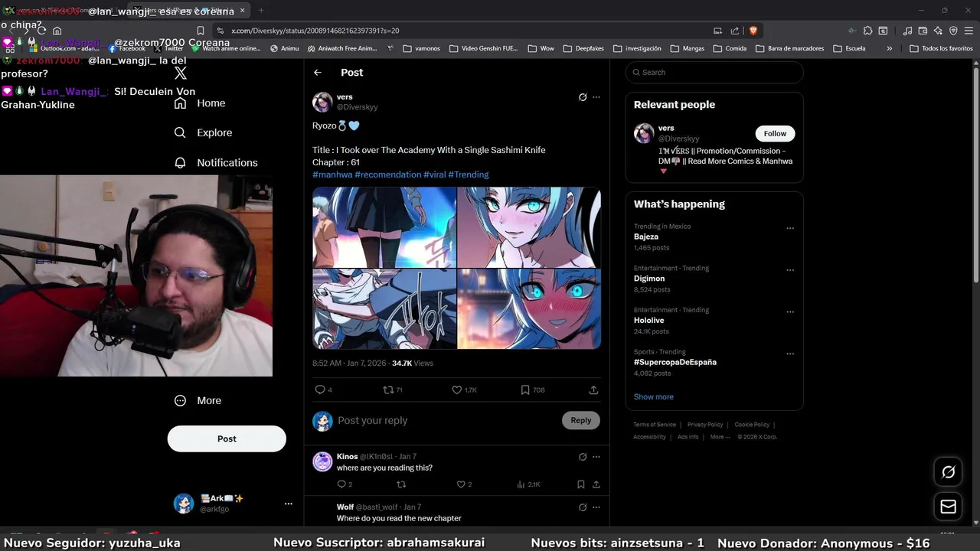Viewport: 980px width, 551px height.
Task: Open options dots for #SupercopaDeEspaña trend
Action: [790, 354]
